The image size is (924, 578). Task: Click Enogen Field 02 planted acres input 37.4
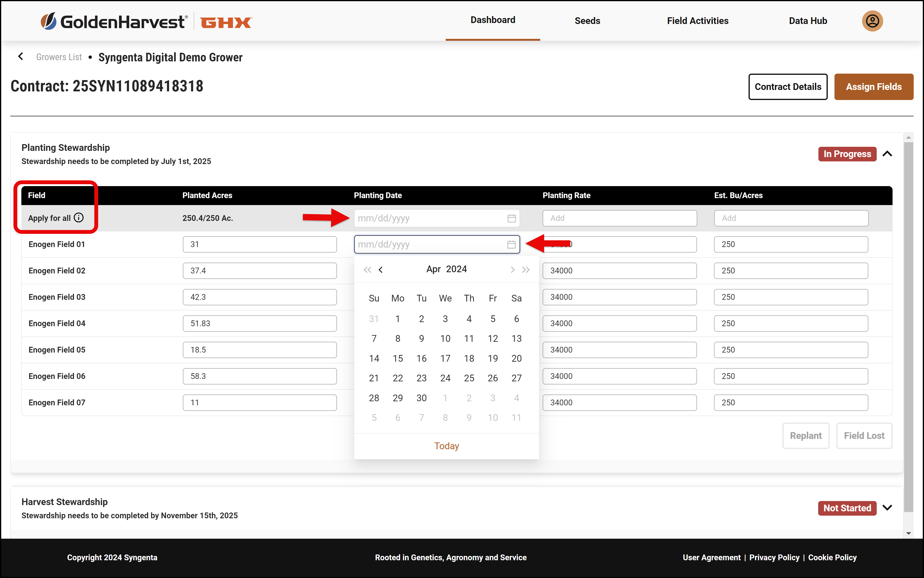pos(260,271)
